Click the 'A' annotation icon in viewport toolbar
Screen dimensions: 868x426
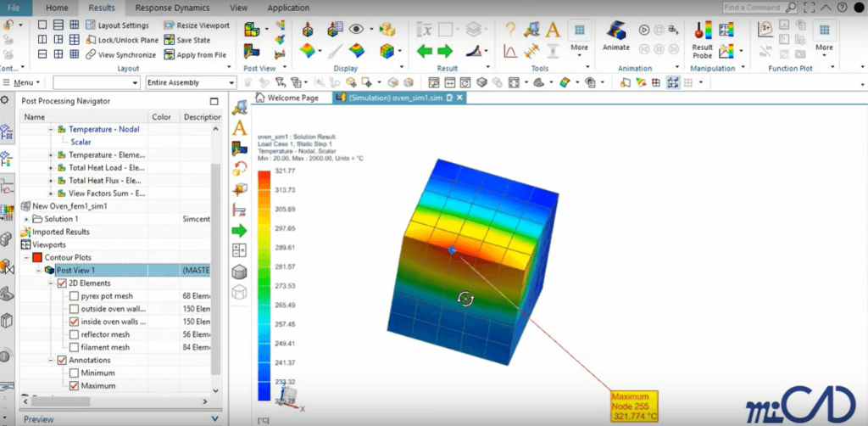tap(239, 128)
